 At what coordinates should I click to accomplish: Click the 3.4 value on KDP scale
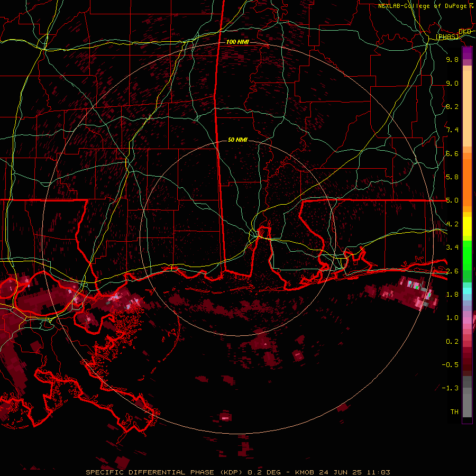(x=452, y=248)
